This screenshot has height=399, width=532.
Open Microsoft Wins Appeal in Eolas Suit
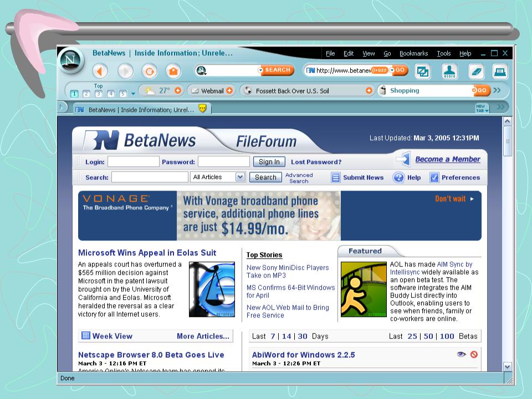click(x=147, y=253)
